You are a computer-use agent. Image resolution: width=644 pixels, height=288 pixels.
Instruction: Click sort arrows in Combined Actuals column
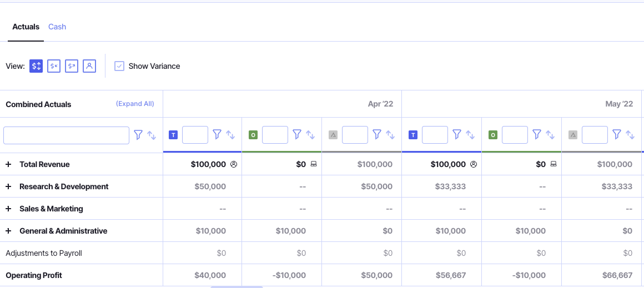point(152,135)
